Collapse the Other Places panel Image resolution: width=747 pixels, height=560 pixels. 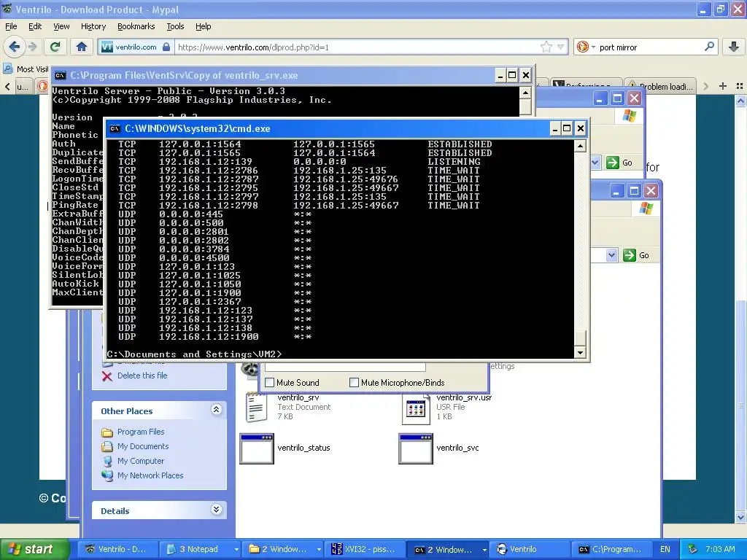point(216,410)
